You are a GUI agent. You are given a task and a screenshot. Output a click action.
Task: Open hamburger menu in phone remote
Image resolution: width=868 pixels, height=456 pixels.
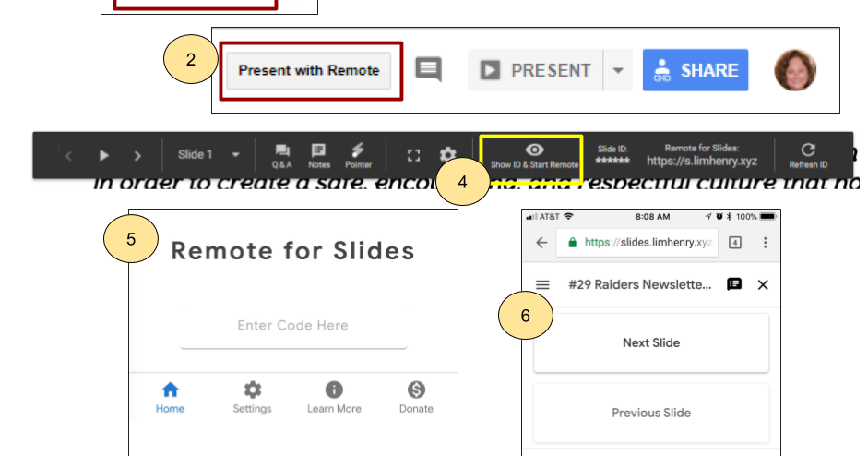point(542,285)
